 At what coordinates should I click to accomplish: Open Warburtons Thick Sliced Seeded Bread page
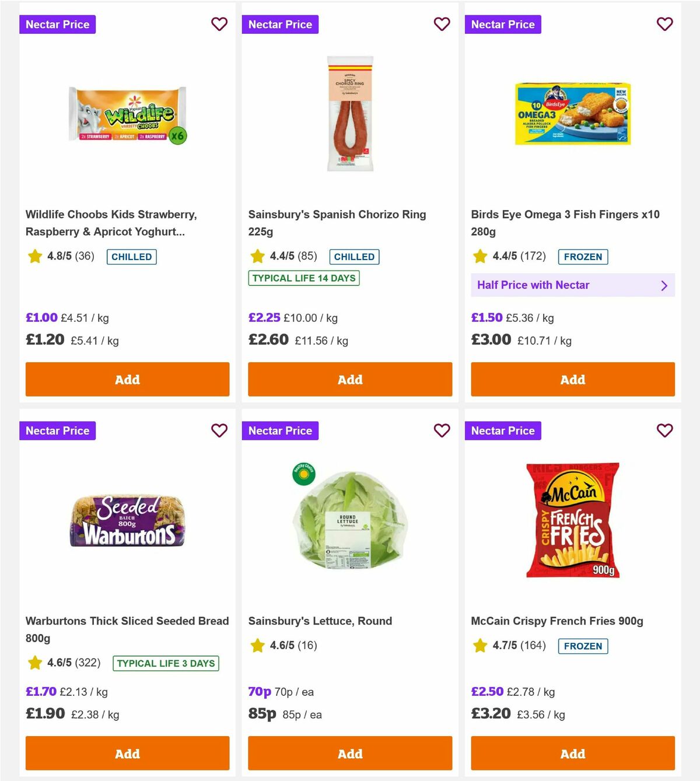tap(127, 629)
